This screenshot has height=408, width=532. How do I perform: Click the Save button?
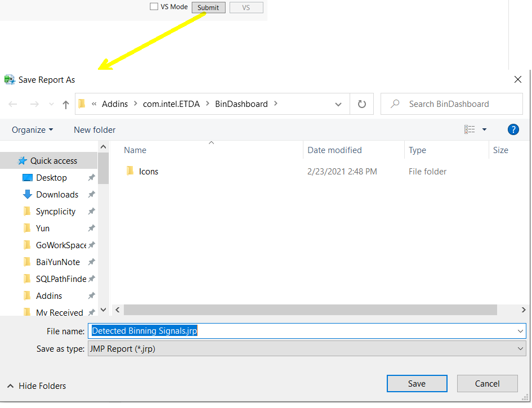pos(417,384)
